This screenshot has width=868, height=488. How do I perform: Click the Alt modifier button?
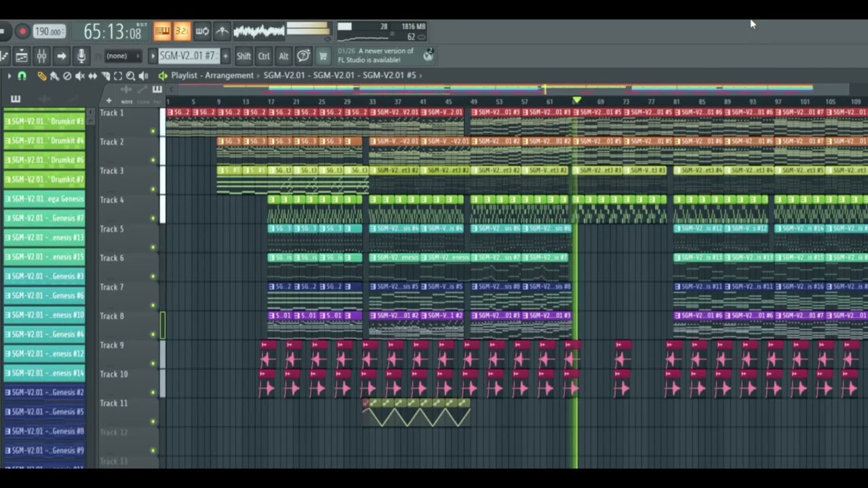[x=283, y=56]
